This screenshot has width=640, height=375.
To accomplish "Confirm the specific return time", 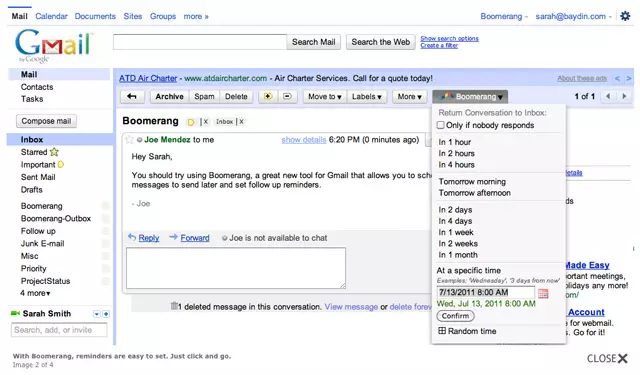I will click(x=455, y=316).
